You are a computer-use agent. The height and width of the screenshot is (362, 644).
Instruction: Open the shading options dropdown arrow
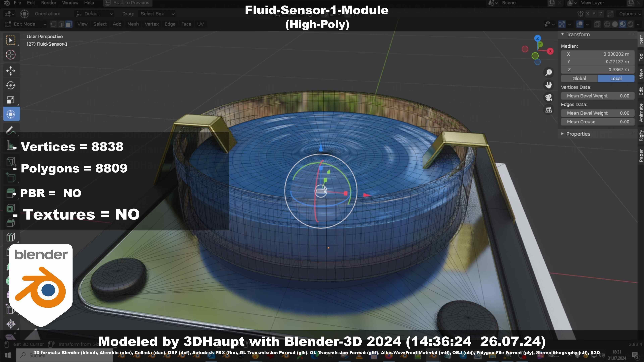638,24
